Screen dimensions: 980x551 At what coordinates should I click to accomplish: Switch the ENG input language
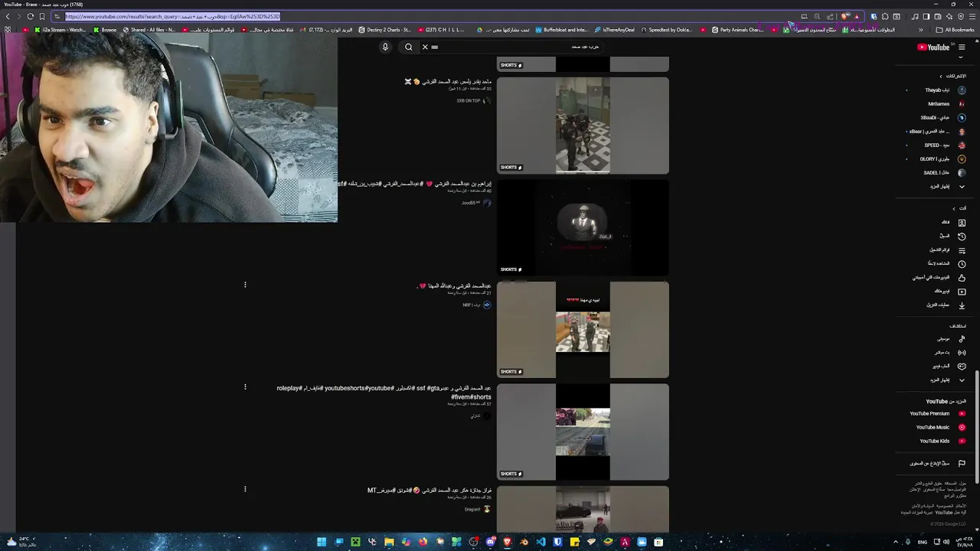click(x=923, y=542)
